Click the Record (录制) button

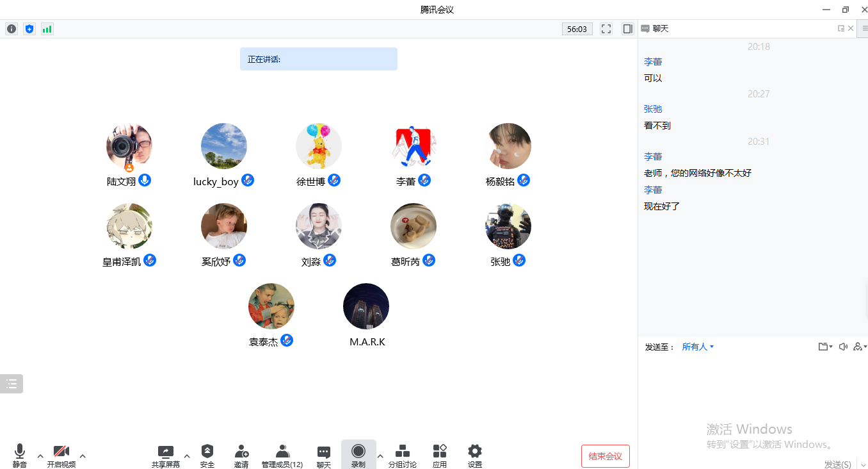coord(358,456)
